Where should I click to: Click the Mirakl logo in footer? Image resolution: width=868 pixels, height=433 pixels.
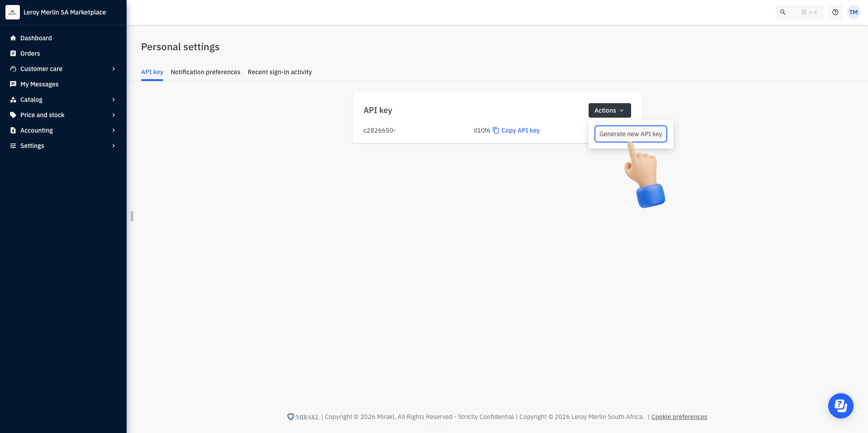(x=303, y=417)
